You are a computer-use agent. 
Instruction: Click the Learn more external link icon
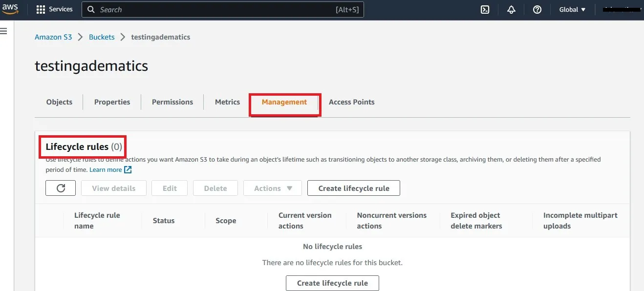click(x=128, y=170)
